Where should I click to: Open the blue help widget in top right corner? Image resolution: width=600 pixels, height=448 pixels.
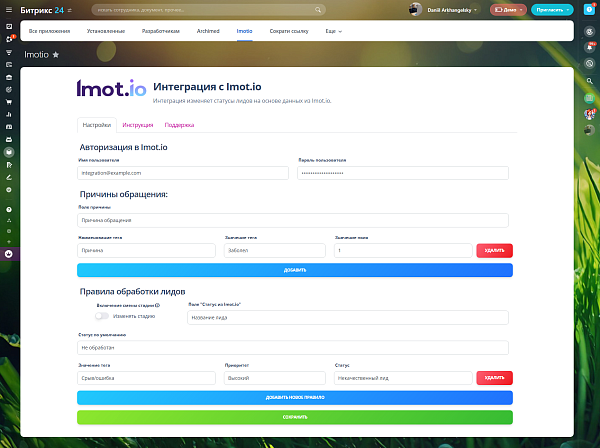(x=589, y=9)
